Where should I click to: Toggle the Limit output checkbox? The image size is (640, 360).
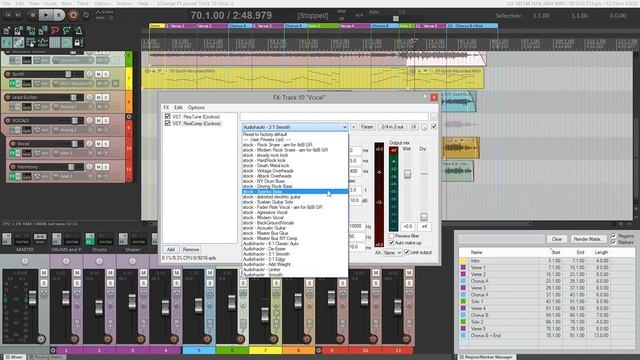click(x=407, y=253)
